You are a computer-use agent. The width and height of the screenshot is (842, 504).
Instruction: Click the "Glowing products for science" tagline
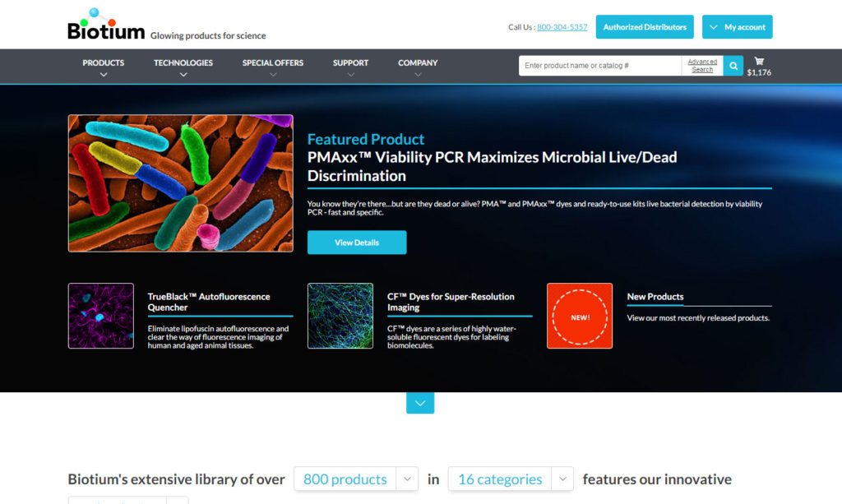208,35
